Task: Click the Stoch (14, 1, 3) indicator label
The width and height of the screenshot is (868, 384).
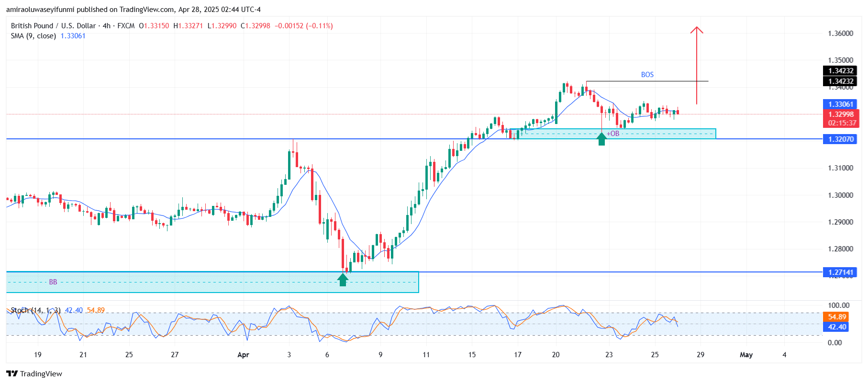Action: pos(35,310)
